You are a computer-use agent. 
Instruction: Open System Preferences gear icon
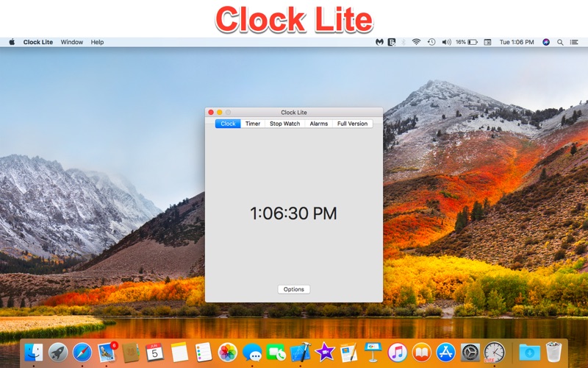click(470, 353)
